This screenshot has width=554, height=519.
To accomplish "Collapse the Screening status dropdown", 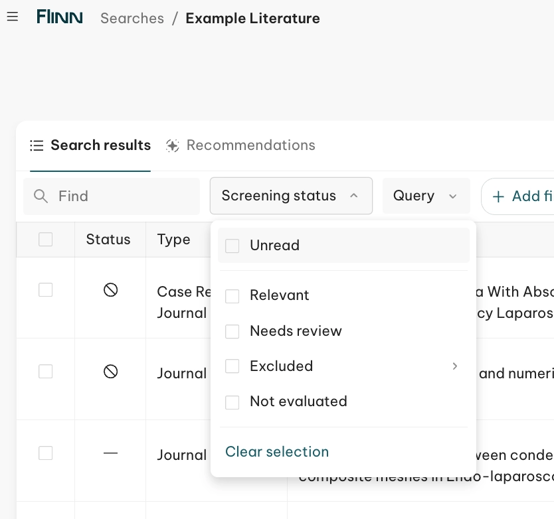I will [291, 196].
